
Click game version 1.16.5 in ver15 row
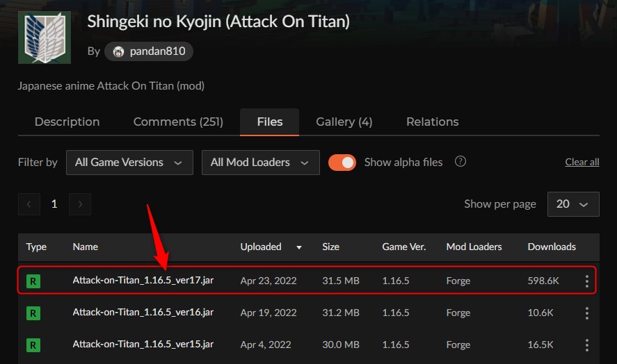pos(396,345)
